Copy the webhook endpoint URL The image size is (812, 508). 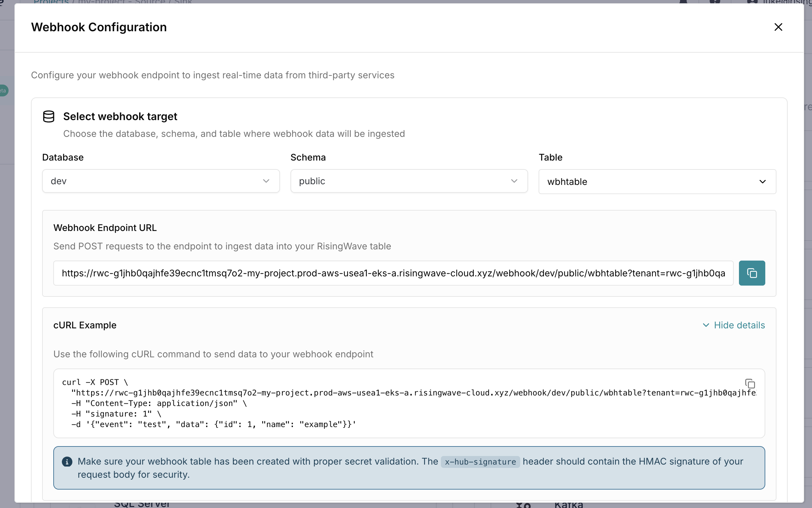pos(751,273)
